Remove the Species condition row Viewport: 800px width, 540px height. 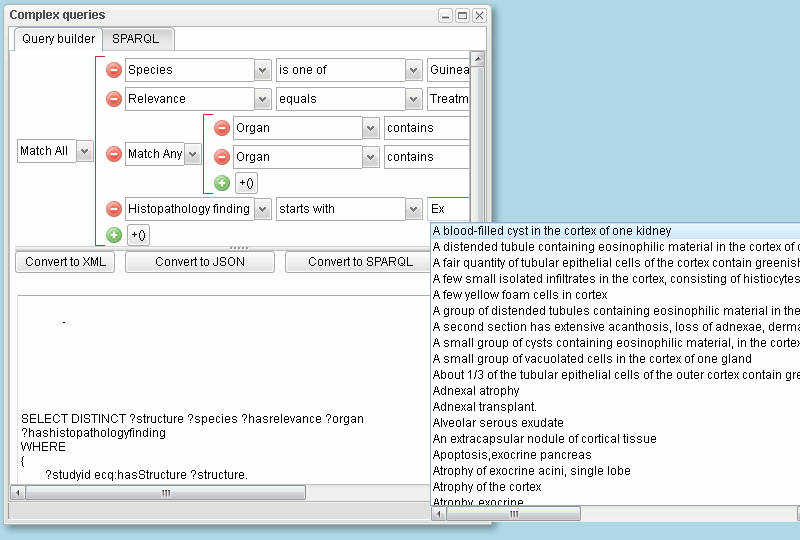[x=114, y=70]
